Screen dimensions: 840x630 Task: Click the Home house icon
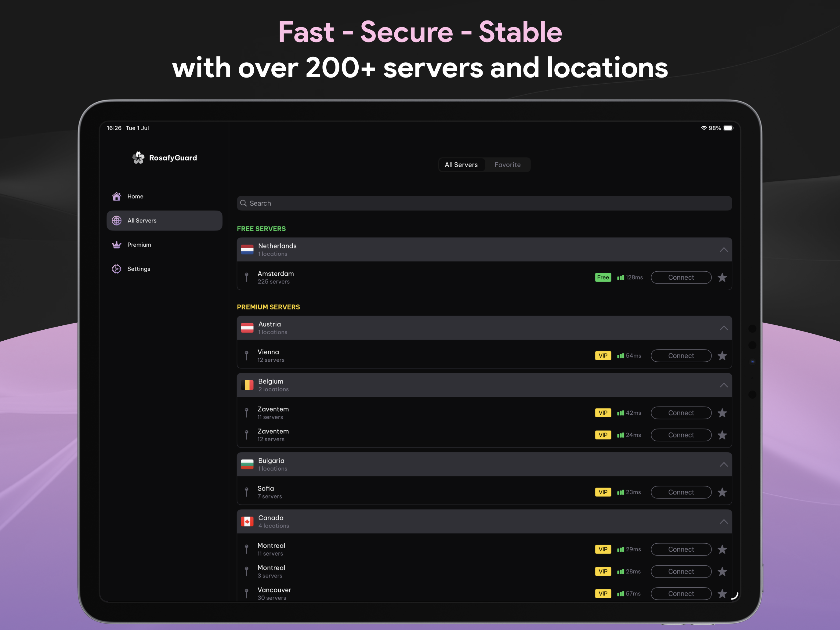117,196
